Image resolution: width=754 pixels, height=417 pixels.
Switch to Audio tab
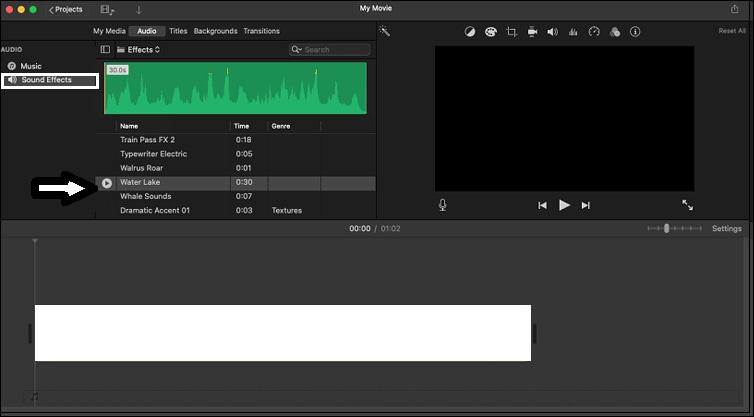point(147,31)
